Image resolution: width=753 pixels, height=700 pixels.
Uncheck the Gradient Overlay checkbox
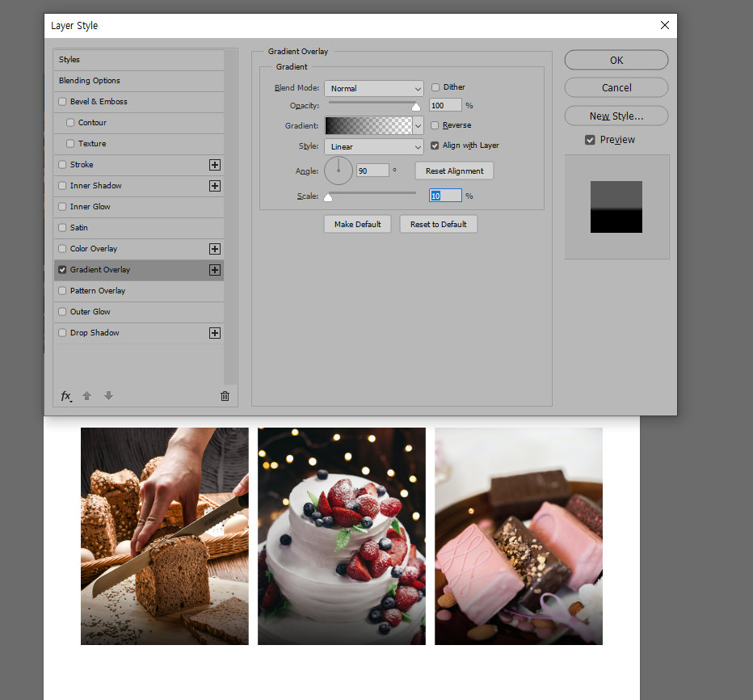click(x=62, y=269)
